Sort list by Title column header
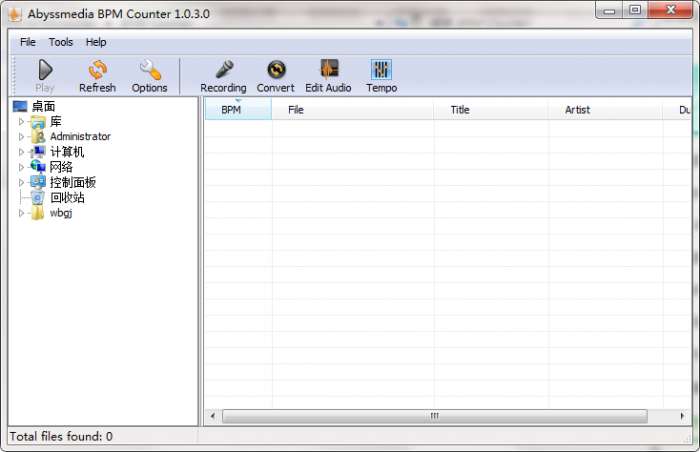Viewport: 700px width, 452px height. click(491, 109)
